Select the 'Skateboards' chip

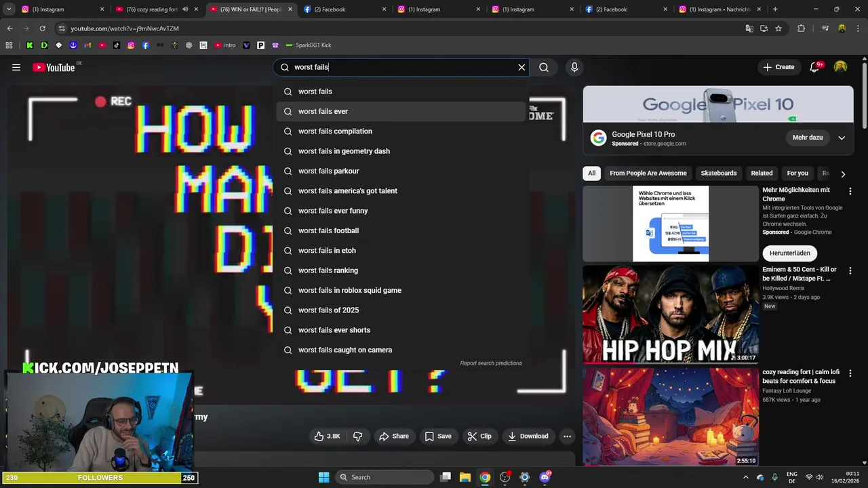(x=719, y=174)
